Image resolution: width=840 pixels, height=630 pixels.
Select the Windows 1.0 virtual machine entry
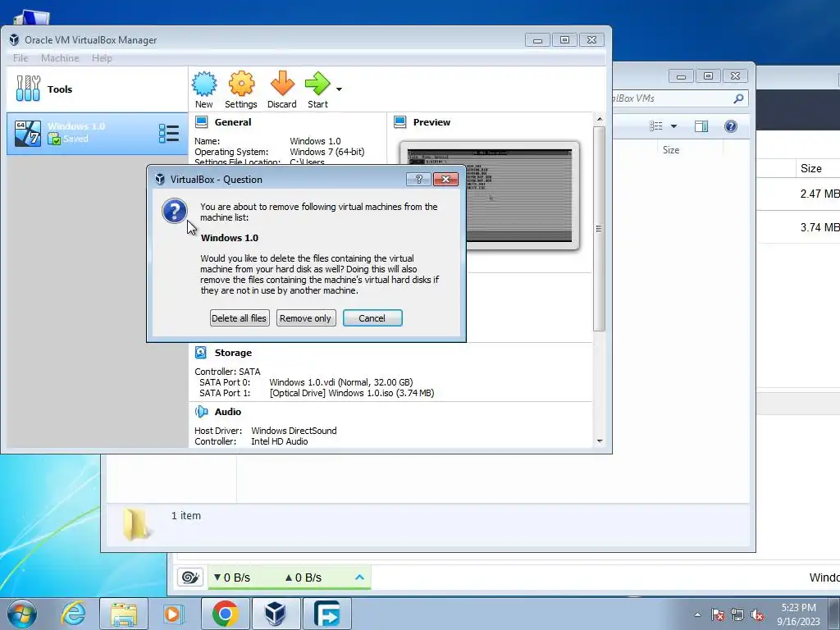pyautogui.click(x=97, y=134)
